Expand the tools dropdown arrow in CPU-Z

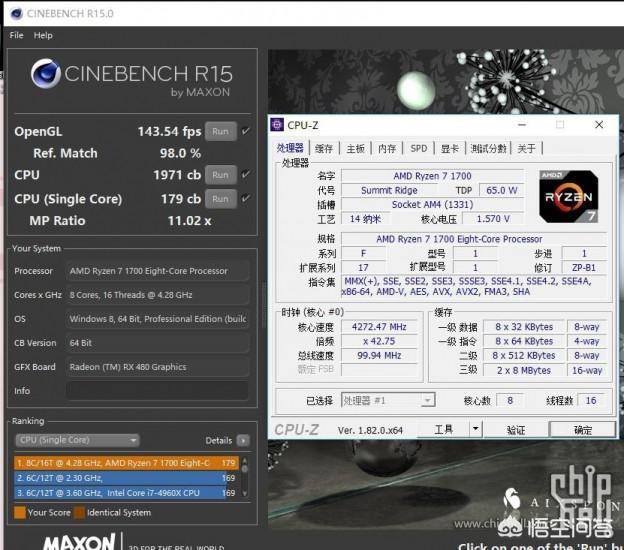[476, 429]
